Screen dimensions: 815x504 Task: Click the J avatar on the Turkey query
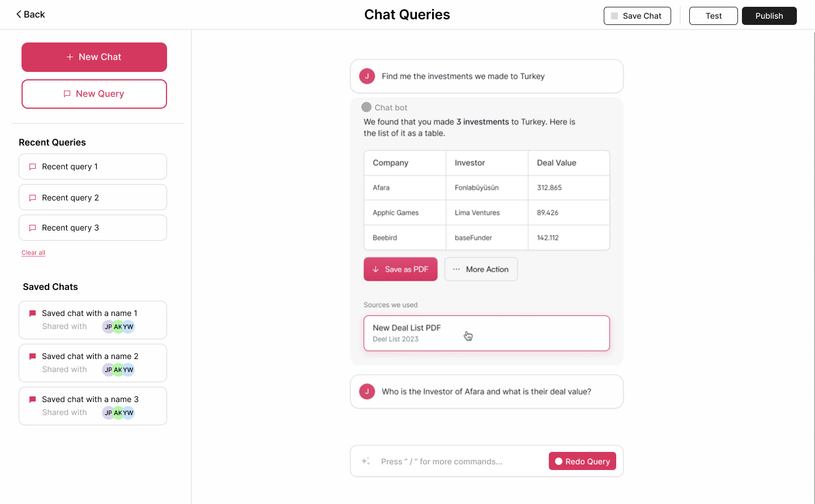pyautogui.click(x=367, y=76)
